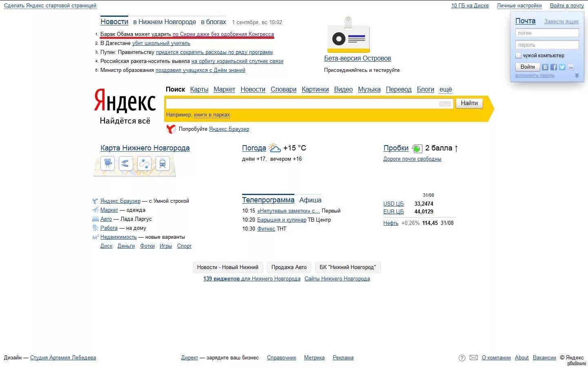Image resolution: width=588 pixels, height=368 pixels.
Task: Click the логин input field
Action: (x=547, y=33)
